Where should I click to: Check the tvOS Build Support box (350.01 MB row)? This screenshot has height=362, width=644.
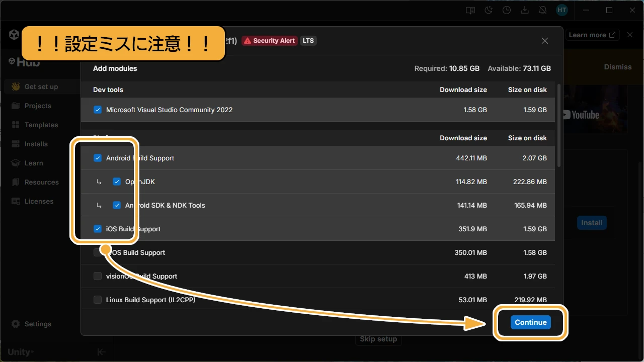point(98,252)
